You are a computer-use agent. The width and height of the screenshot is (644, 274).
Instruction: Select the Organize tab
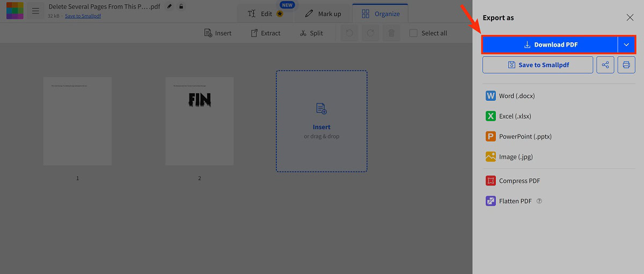(380, 13)
